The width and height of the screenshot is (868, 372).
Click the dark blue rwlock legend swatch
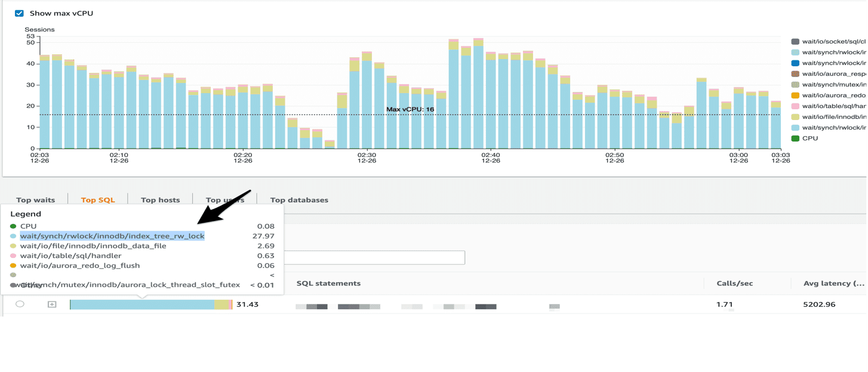point(795,63)
